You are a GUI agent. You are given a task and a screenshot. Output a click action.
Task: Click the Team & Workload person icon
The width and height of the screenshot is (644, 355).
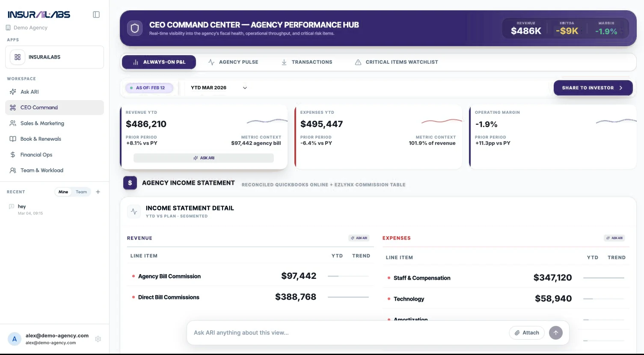tap(13, 170)
